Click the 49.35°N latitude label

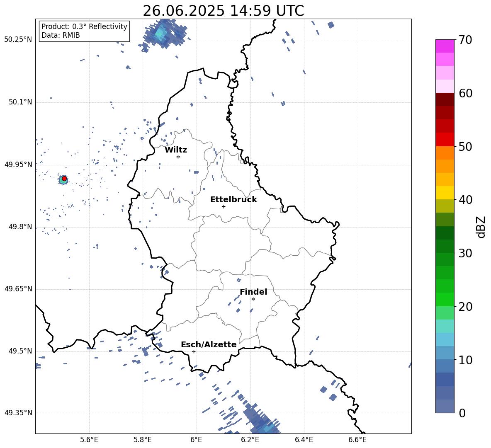18,413
